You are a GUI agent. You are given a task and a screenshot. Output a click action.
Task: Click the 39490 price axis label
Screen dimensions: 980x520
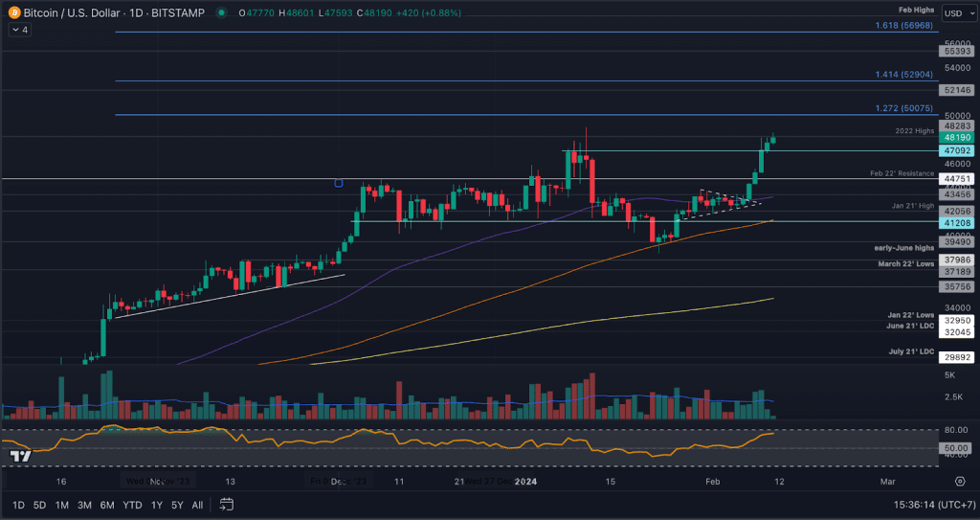coord(956,242)
